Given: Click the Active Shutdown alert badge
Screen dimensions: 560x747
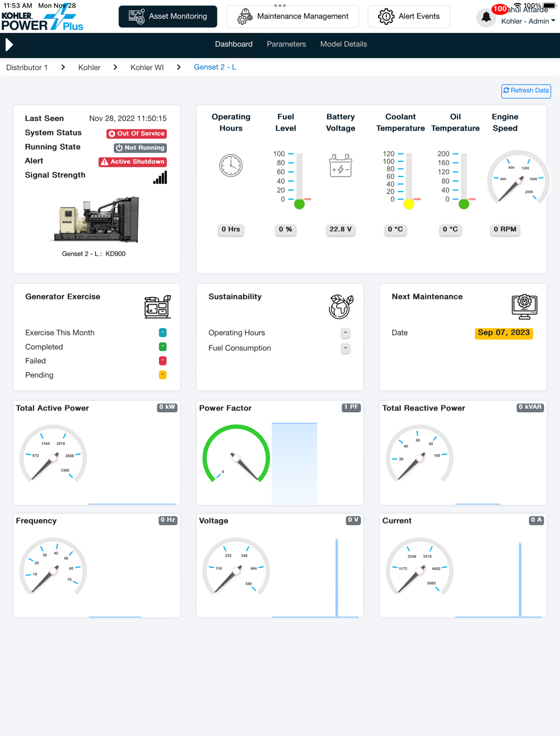Looking at the screenshot, I should [x=133, y=162].
